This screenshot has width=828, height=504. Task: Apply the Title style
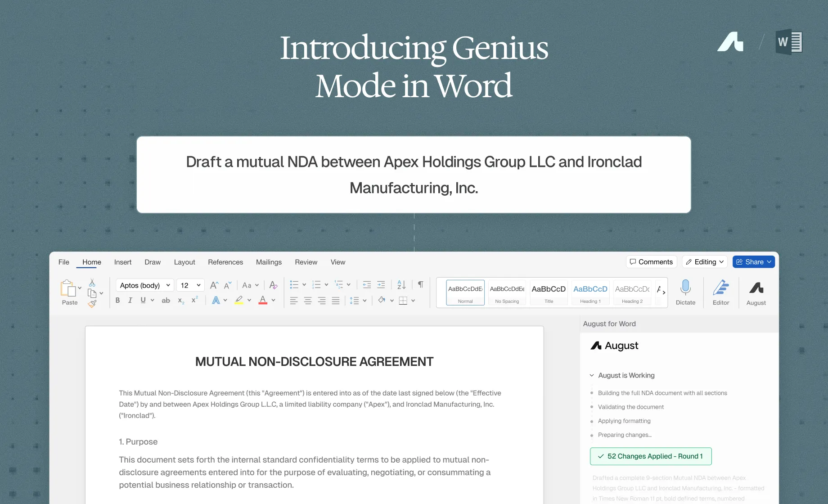(x=549, y=292)
